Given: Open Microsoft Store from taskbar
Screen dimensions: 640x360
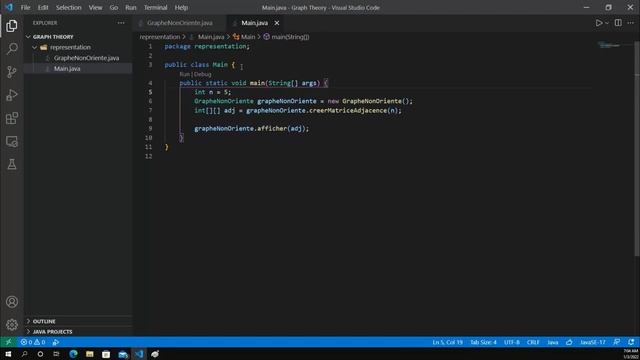Looking at the screenshot, I should (106, 354).
